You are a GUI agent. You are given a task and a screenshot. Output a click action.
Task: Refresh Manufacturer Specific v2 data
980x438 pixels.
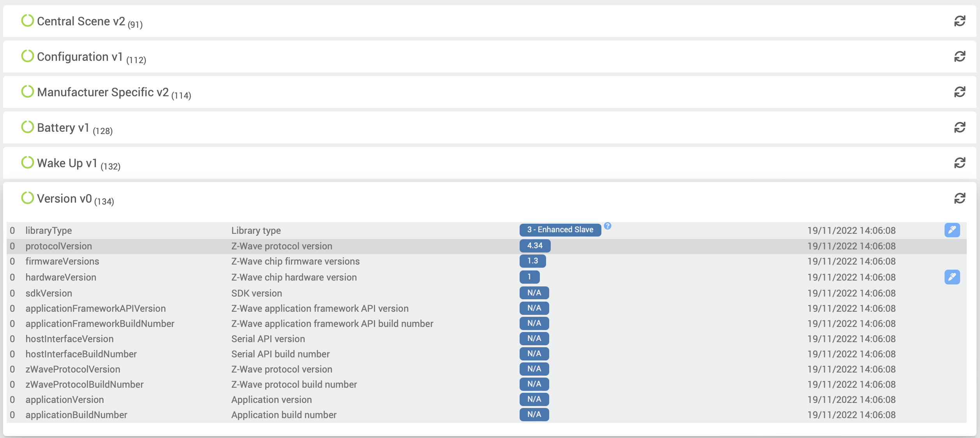[x=959, y=92]
